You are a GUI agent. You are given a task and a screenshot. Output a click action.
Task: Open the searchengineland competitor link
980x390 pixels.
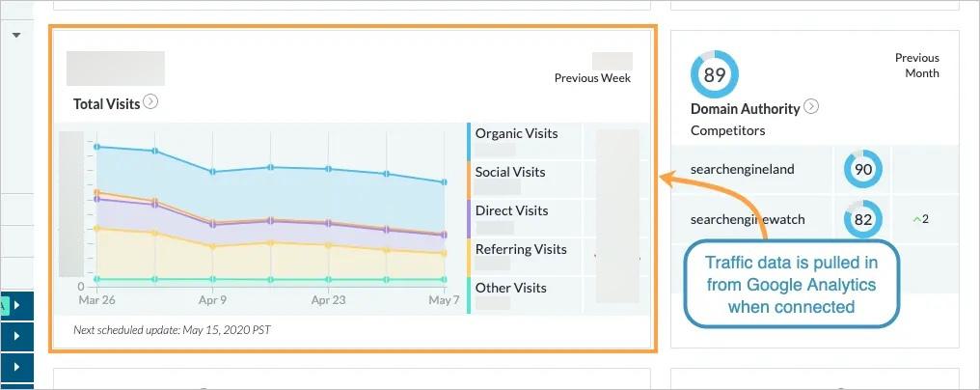coord(742,170)
